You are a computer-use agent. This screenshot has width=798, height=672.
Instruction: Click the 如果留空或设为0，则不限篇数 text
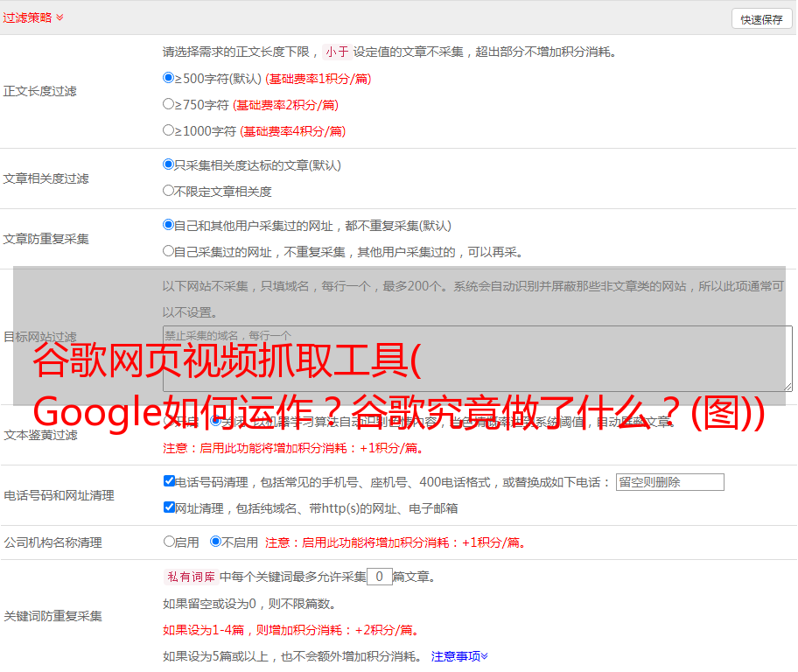click(x=249, y=604)
